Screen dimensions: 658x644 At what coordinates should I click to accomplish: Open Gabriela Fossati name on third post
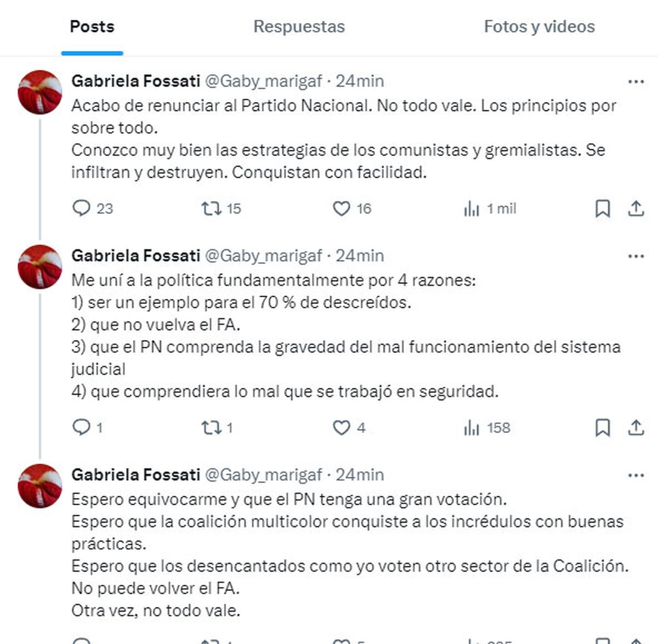pos(135,474)
